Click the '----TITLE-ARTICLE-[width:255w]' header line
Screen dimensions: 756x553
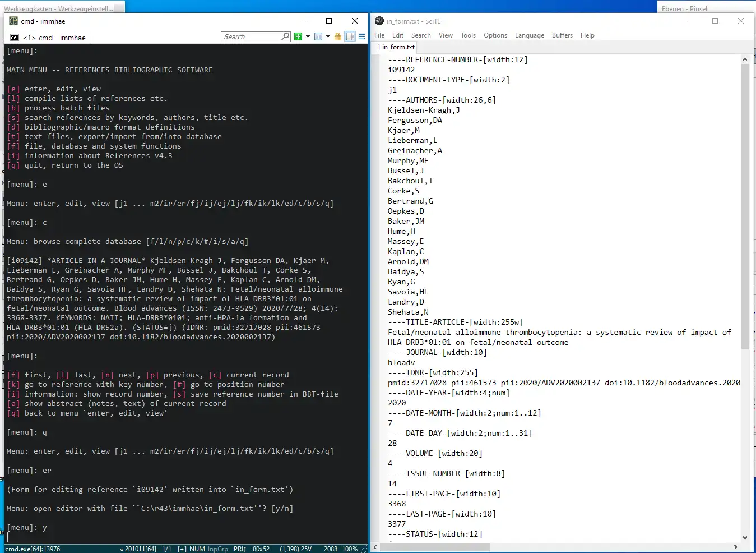click(x=455, y=322)
